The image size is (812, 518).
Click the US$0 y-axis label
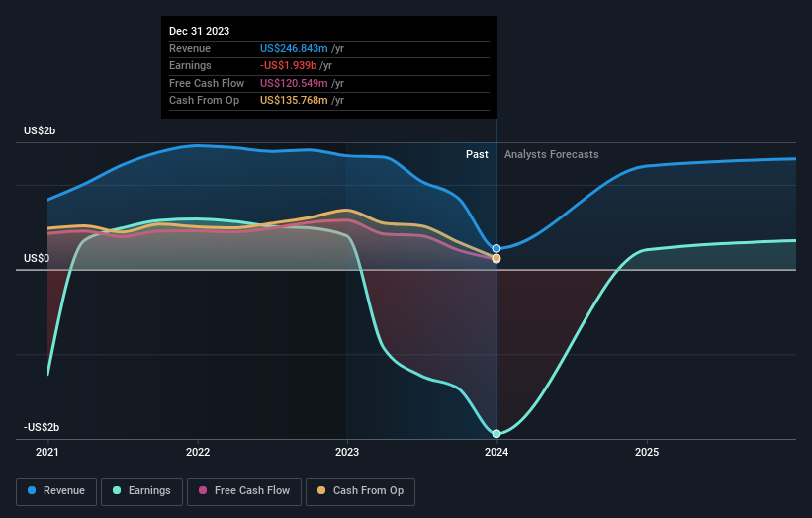[37, 258]
